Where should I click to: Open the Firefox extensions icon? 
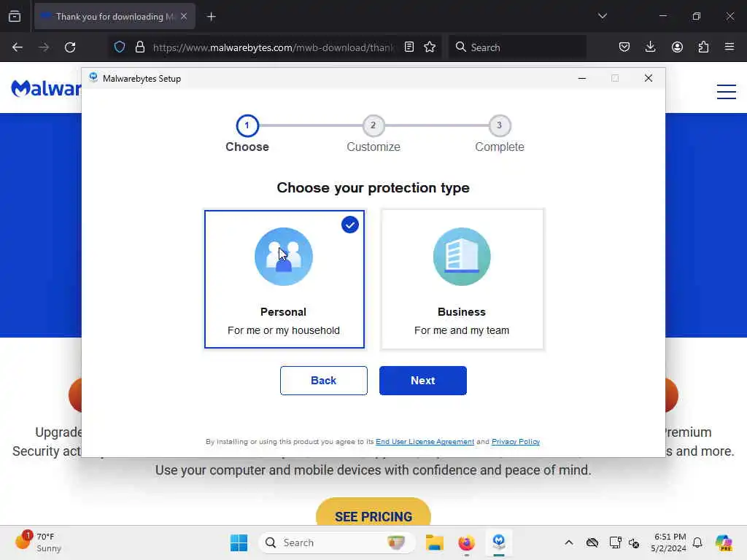(x=703, y=47)
